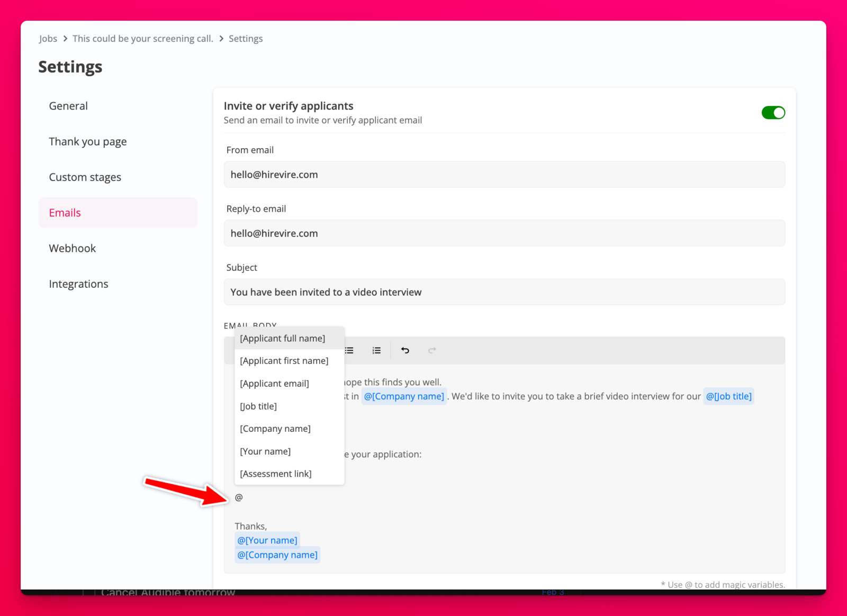
Task: Open the Integrations section
Action: tap(78, 284)
